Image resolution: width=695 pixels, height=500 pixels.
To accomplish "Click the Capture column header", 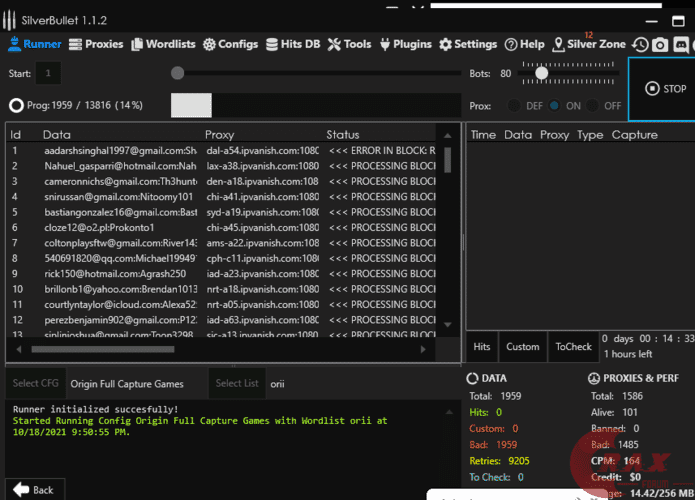I will click(635, 135).
